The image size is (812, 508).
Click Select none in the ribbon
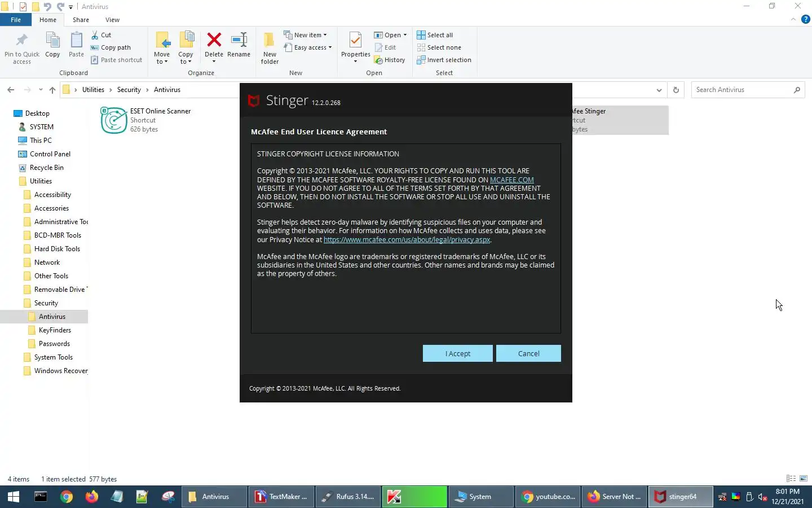click(439, 47)
